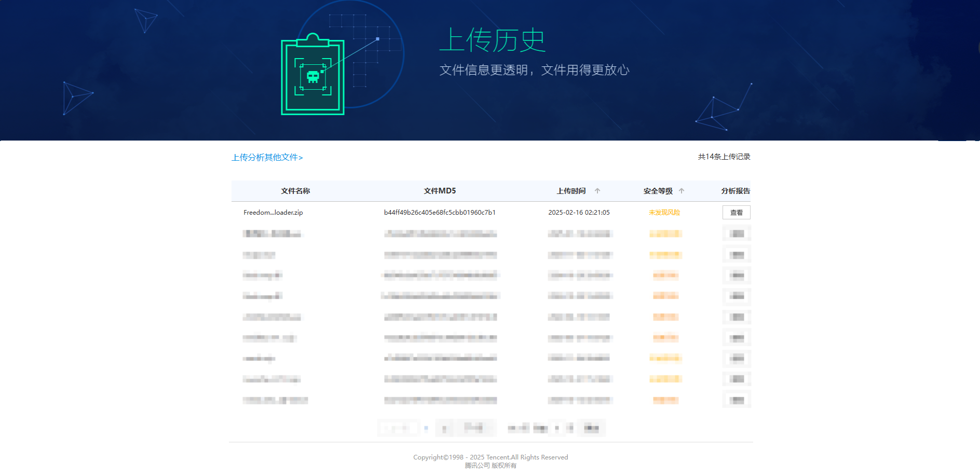Sort by the 上传时间 header text
The image size is (980, 474).
pyautogui.click(x=571, y=191)
